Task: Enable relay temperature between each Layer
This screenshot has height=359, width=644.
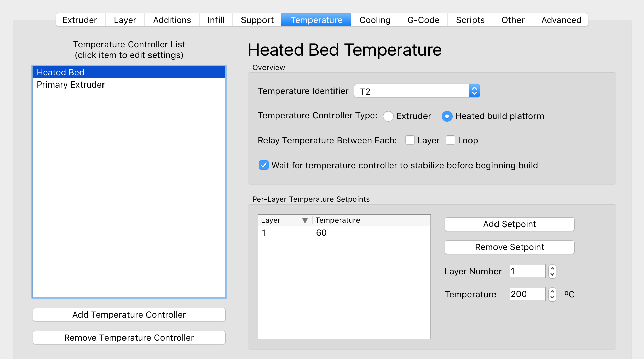Action: (410, 140)
